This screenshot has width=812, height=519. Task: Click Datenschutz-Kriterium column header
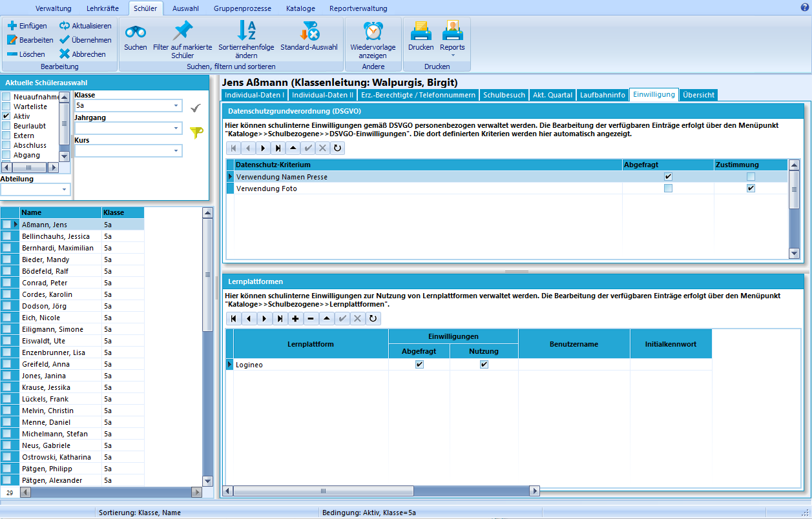click(428, 165)
